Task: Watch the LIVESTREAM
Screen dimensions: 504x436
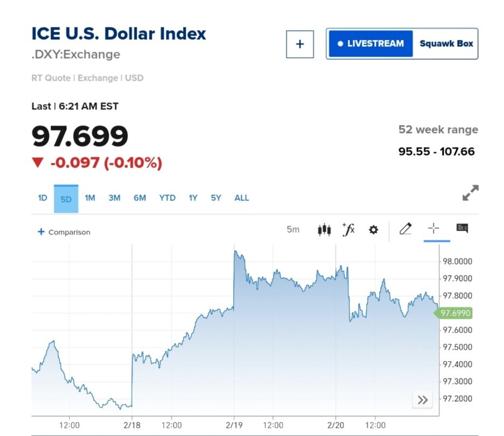Action: pyautogui.click(x=370, y=44)
